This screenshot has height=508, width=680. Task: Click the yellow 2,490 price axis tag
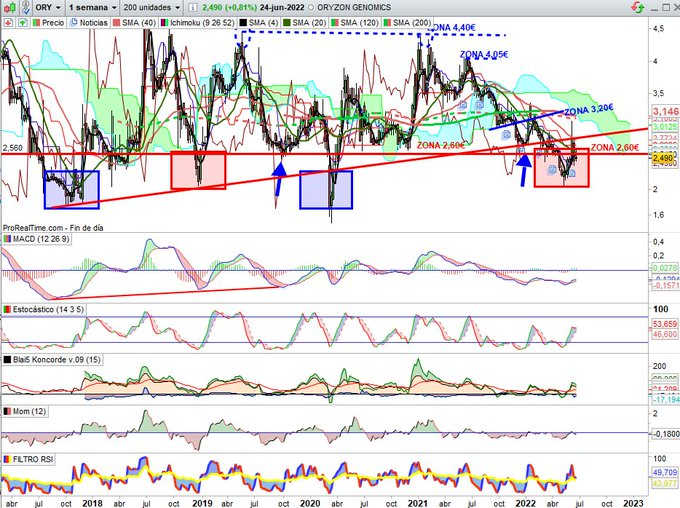(x=664, y=157)
